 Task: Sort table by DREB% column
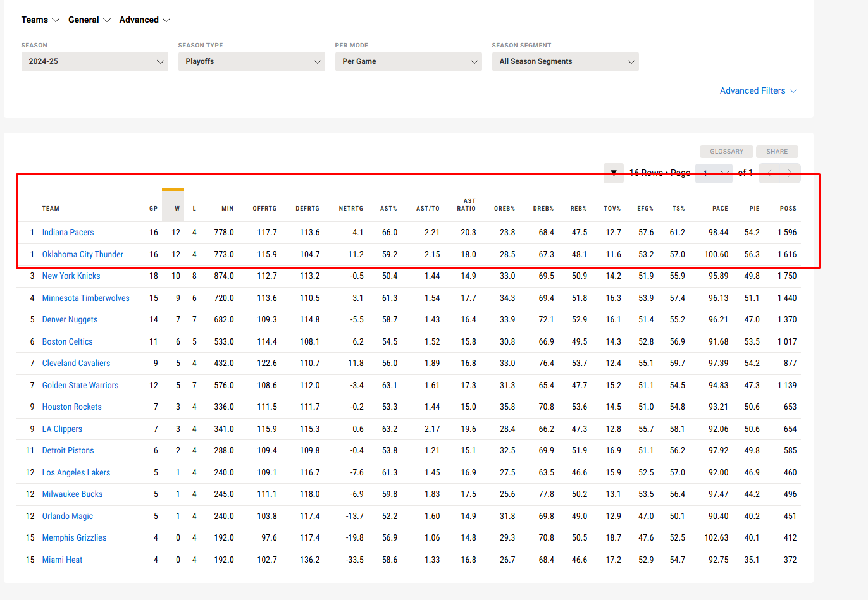click(543, 209)
